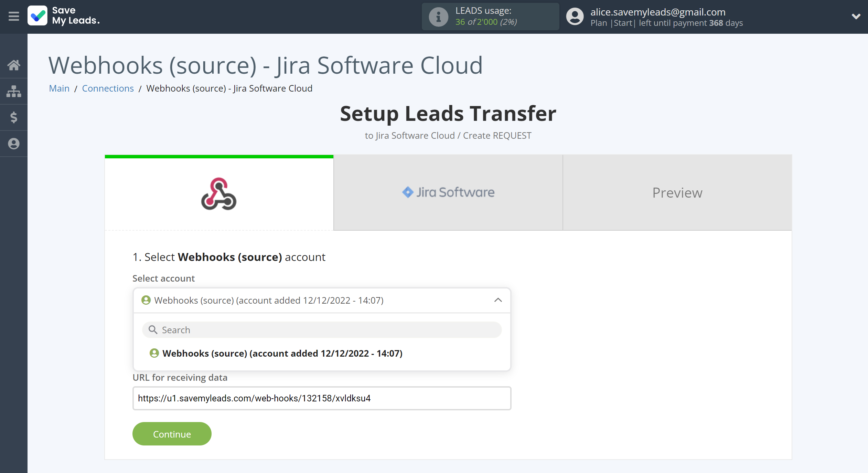The image size is (868, 473).
Task: Click the LEADS usage info icon
Action: [x=438, y=17]
